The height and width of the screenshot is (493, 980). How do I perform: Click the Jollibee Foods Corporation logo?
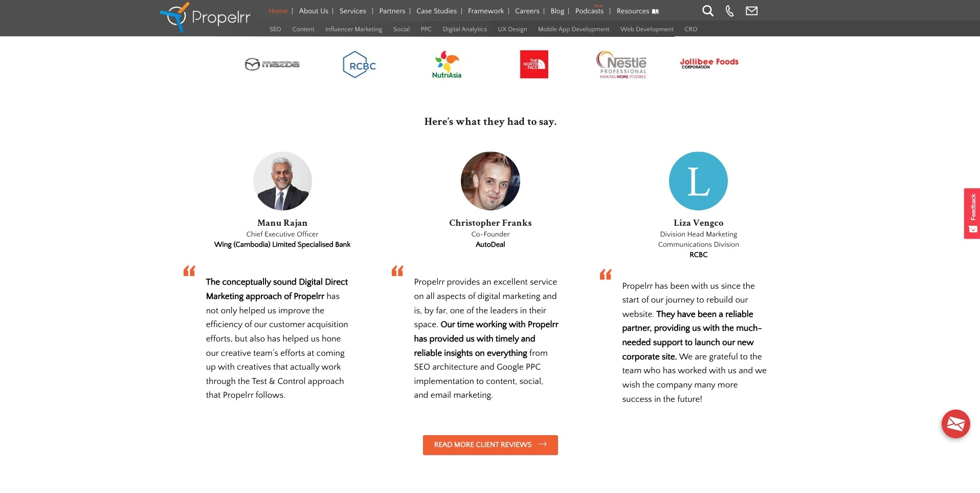[x=709, y=63]
